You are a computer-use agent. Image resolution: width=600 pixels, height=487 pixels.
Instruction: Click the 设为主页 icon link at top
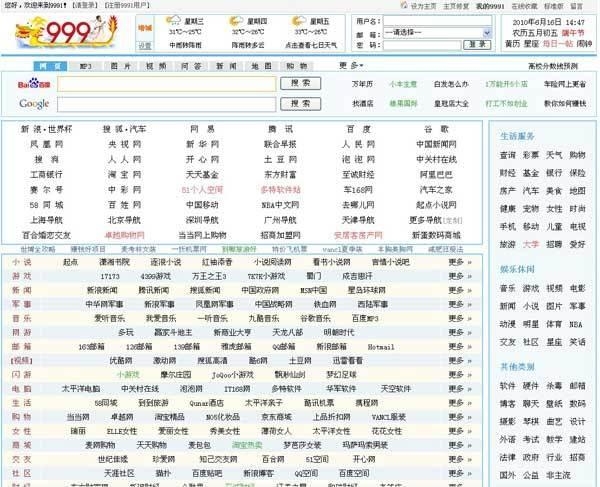coord(420,6)
